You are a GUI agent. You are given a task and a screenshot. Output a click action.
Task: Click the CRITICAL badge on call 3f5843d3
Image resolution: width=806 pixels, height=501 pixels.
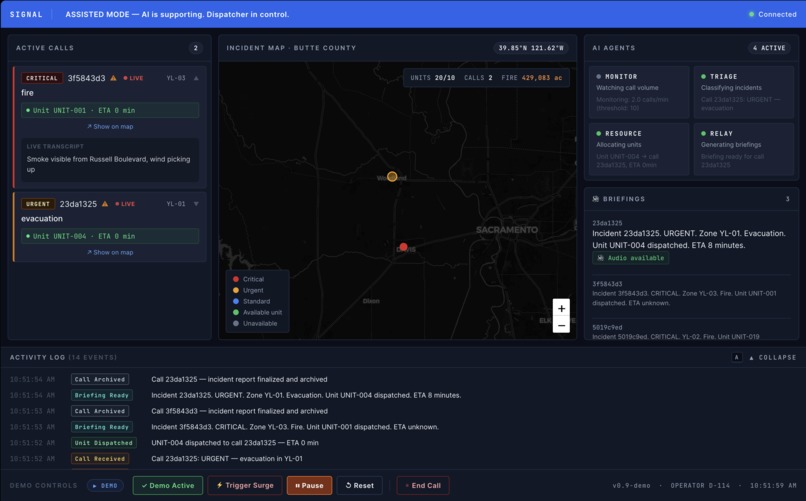[42, 78]
